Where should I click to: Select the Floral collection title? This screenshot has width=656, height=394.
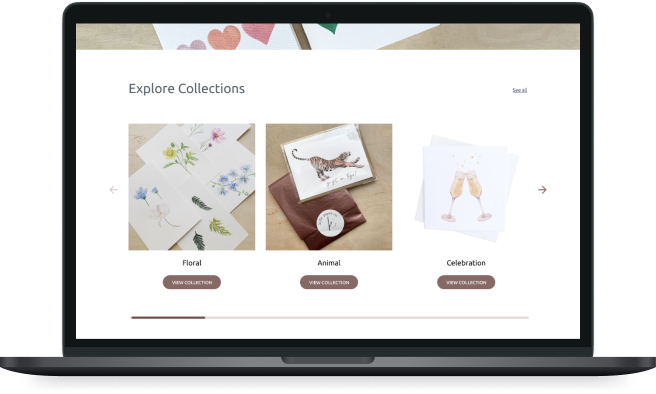click(x=192, y=263)
